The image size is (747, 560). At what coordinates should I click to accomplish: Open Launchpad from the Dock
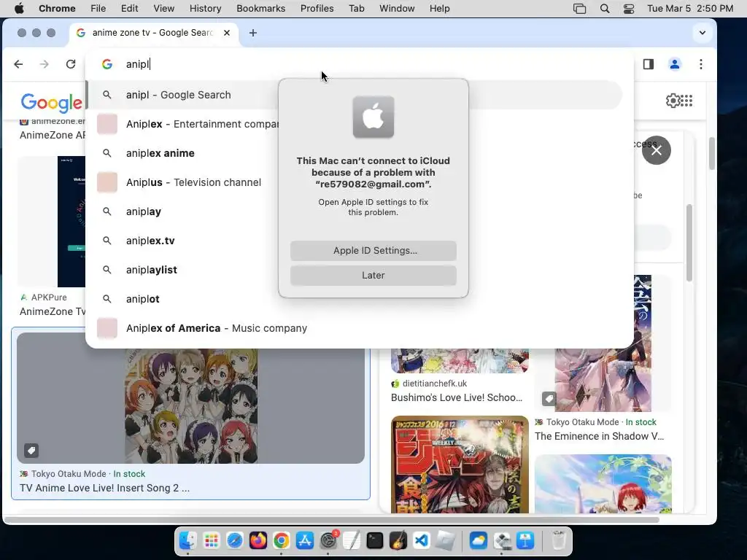(211, 541)
